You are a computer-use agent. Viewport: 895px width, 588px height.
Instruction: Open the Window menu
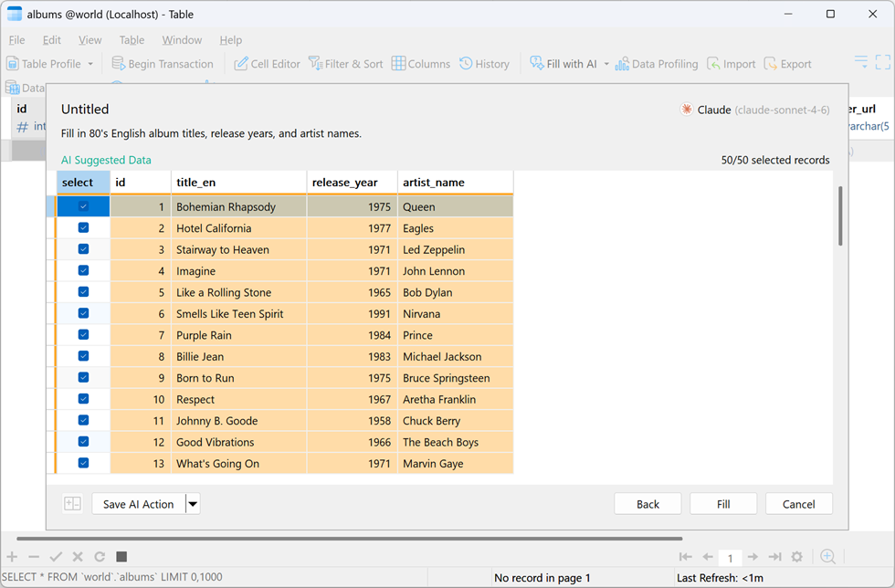click(182, 40)
